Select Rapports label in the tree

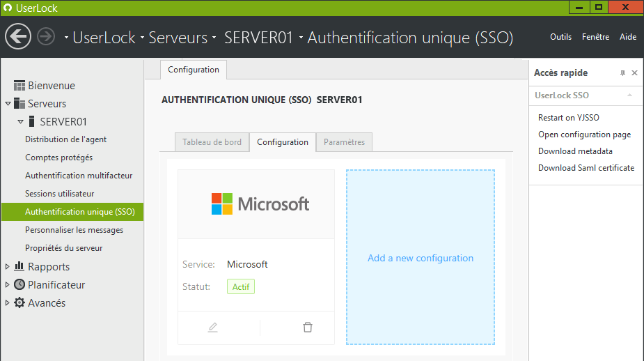(x=49, y=266)
